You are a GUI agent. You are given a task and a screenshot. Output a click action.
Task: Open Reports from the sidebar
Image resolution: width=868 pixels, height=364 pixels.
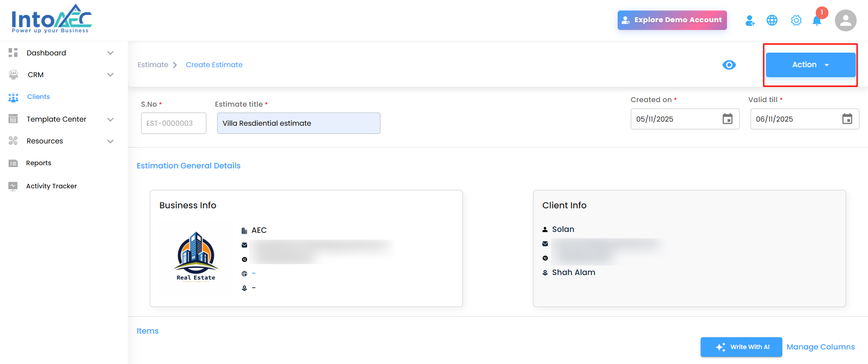tap(39, 163)
